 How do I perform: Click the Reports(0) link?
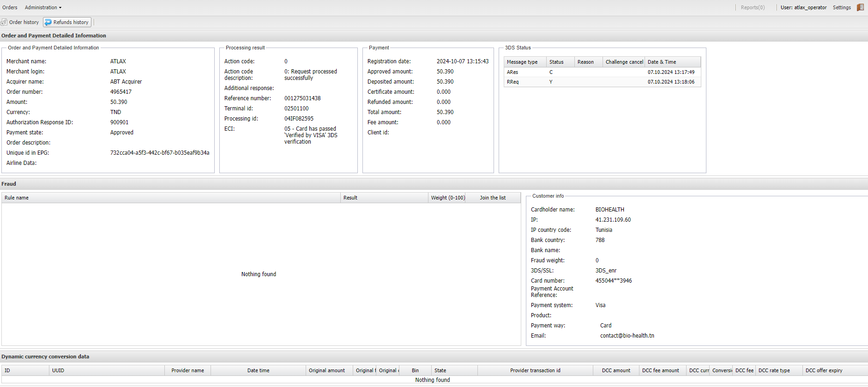tap(753, 7)
